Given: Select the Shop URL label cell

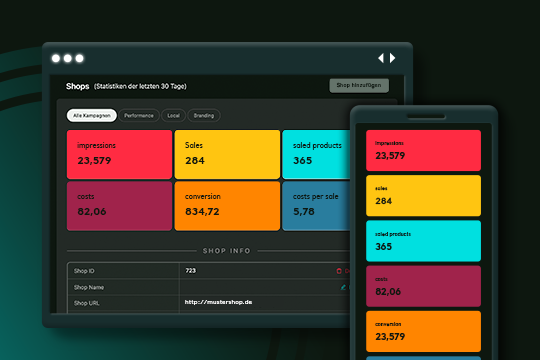Looking at the screenshot, I should tap(123, 303).
